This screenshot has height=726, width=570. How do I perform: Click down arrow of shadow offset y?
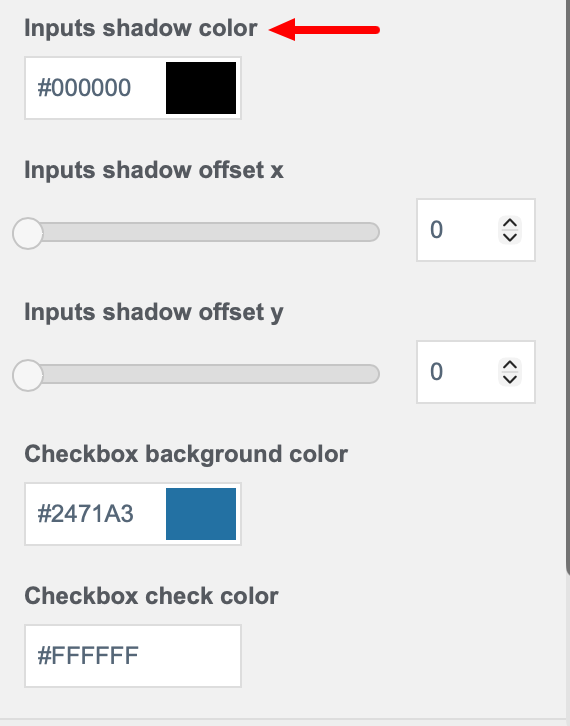click(x=510, y=379)
